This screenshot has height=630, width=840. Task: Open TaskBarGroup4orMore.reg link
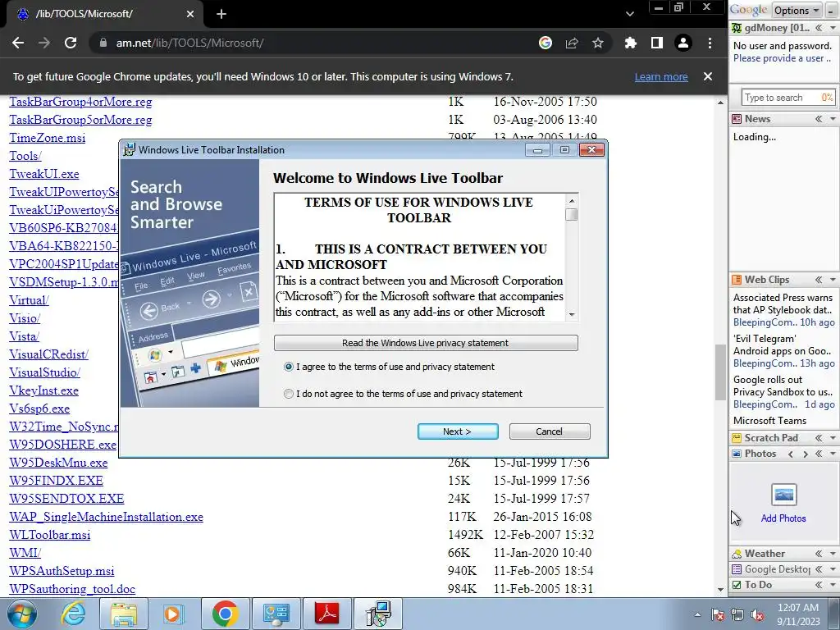(x=80, y=102)
